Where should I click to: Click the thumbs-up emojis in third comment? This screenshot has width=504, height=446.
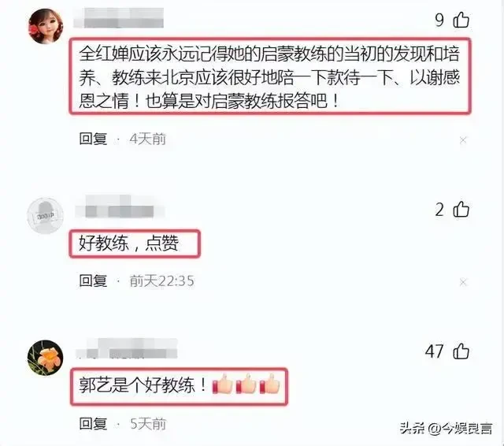[246, 384]
